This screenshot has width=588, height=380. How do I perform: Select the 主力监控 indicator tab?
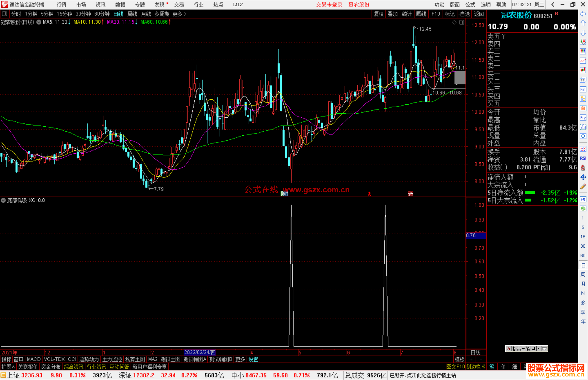(x=112, y=359)
